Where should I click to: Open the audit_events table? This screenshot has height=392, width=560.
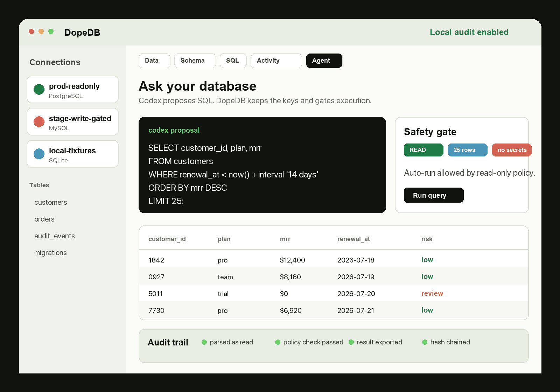tap(55, 236)
